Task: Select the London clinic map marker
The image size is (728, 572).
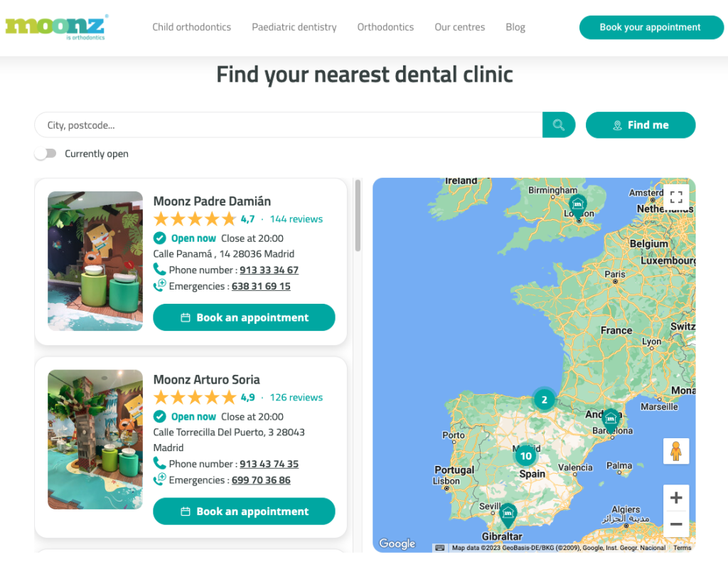Action: click(577, 206)
